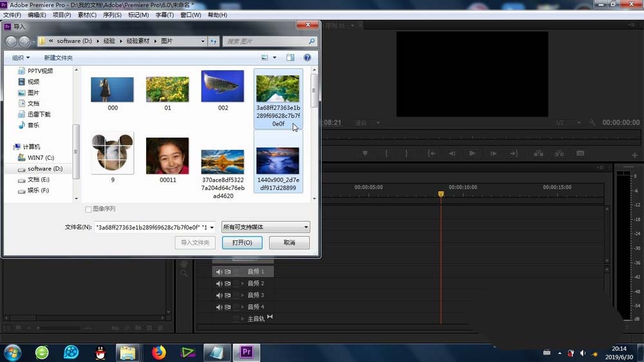Click the 打开(O) button
Screen dimensions: 644x362
click(x=242, y=242)
